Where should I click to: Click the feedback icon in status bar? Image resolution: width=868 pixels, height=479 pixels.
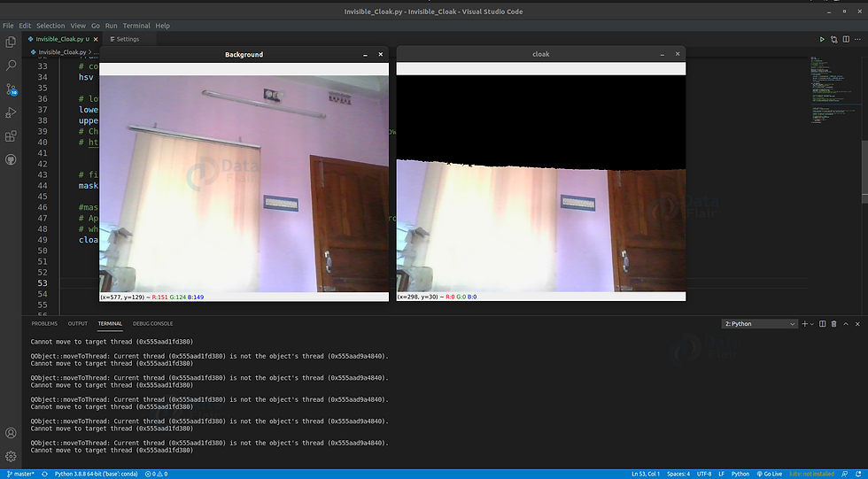coord(845,474)
